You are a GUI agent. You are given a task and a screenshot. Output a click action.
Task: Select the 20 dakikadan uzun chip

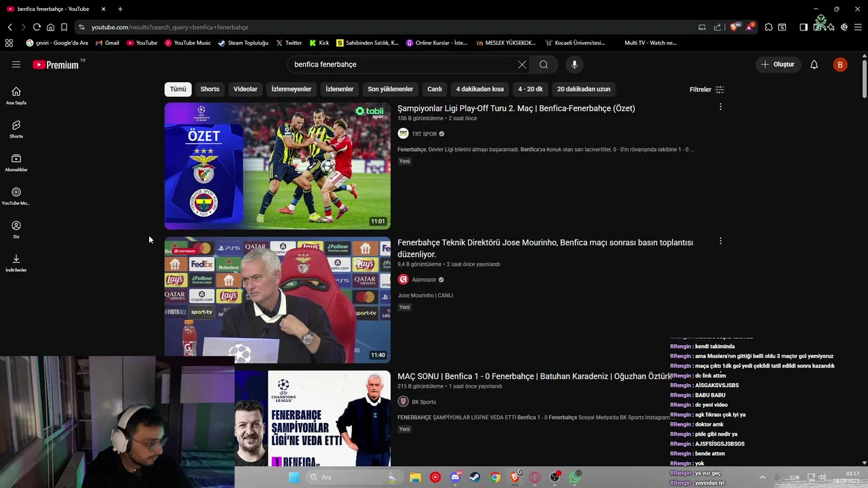click(584, 89)
